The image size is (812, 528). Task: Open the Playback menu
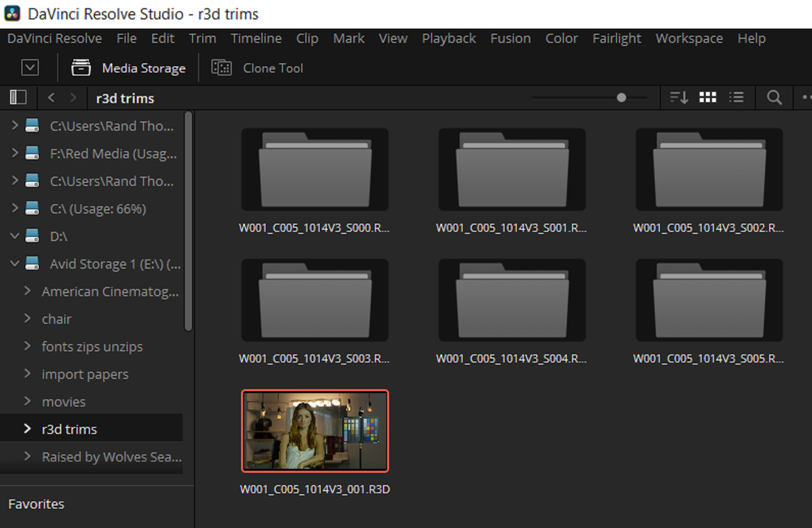coord(449,38)
